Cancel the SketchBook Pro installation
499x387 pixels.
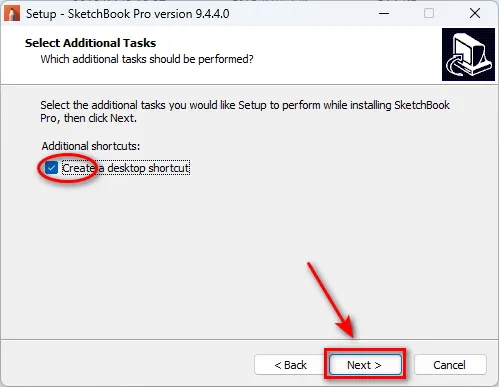(x=450, y=365)
